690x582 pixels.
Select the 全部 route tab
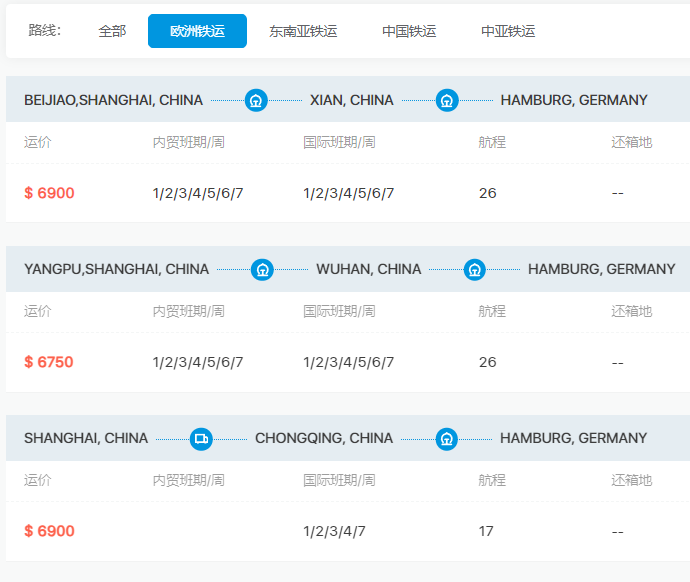112,31
